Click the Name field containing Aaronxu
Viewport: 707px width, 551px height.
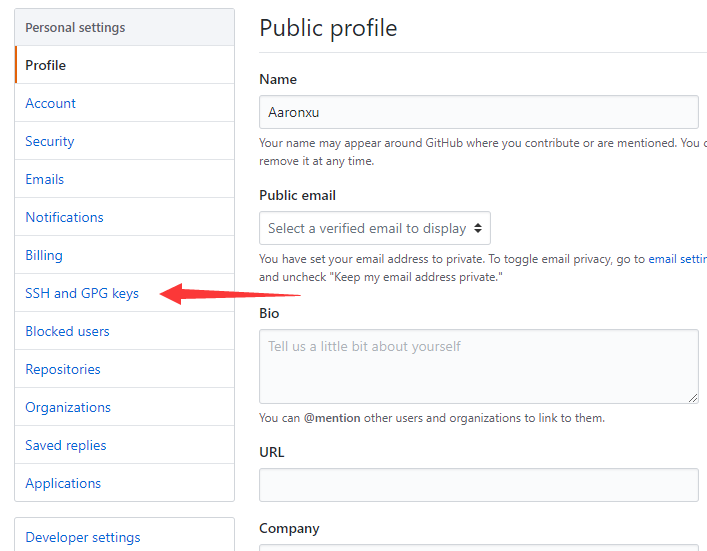(478, 112)
